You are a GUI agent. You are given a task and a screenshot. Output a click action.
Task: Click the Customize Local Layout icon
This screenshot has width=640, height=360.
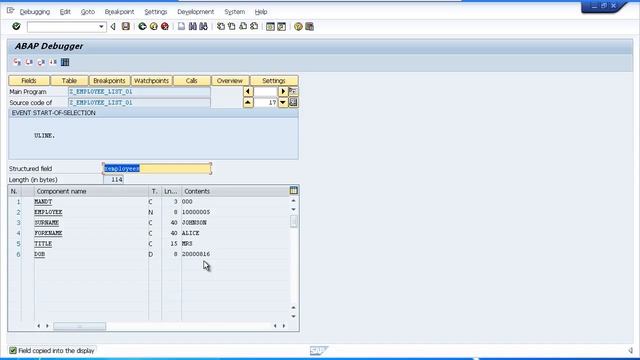309,27
